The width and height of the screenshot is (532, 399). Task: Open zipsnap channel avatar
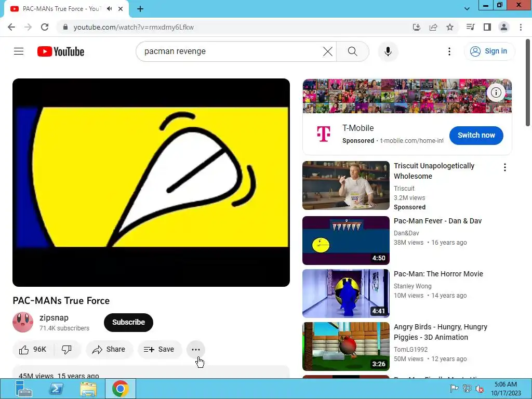(x=23, y=322)
